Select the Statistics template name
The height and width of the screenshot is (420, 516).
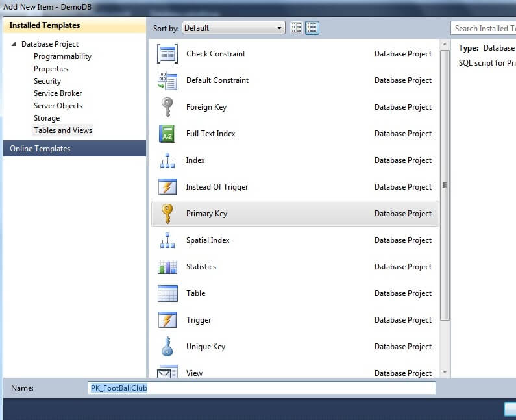coord(201,267)
